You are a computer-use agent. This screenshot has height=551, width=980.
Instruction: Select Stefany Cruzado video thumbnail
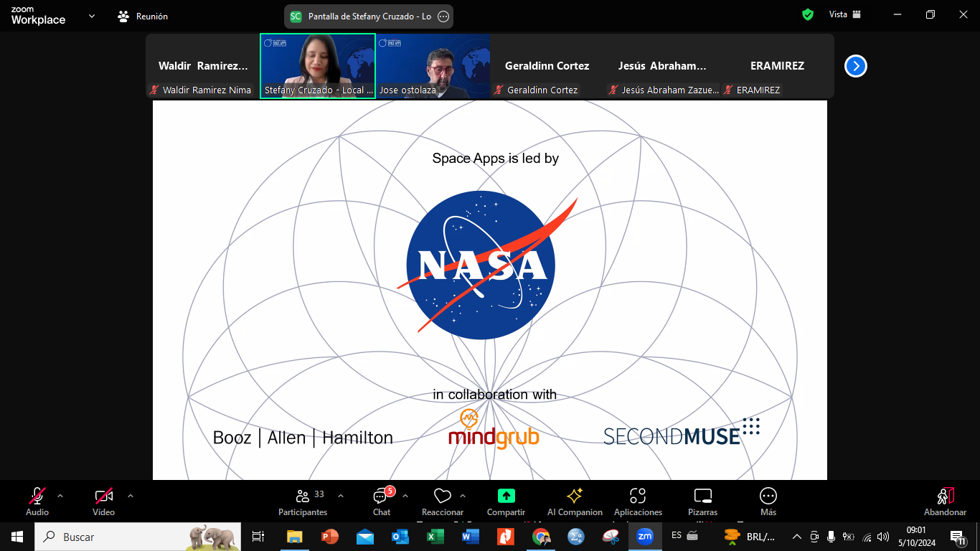(x=318, y=66)
